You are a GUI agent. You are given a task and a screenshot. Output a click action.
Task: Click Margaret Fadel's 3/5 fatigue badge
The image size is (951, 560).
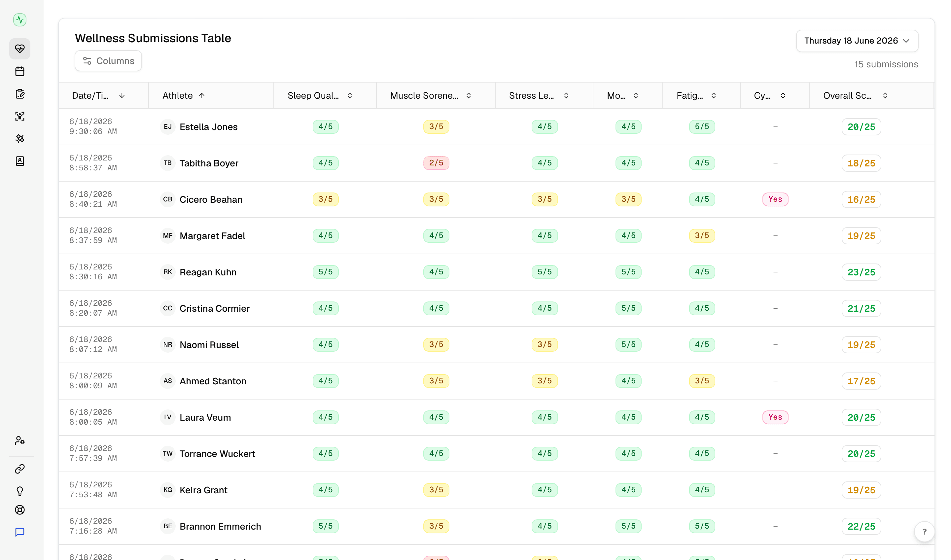click(x=702, y=235)
